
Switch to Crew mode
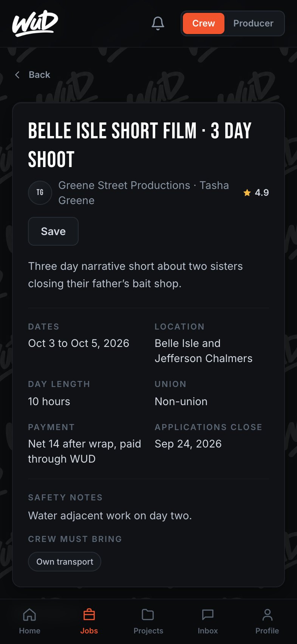204,23
